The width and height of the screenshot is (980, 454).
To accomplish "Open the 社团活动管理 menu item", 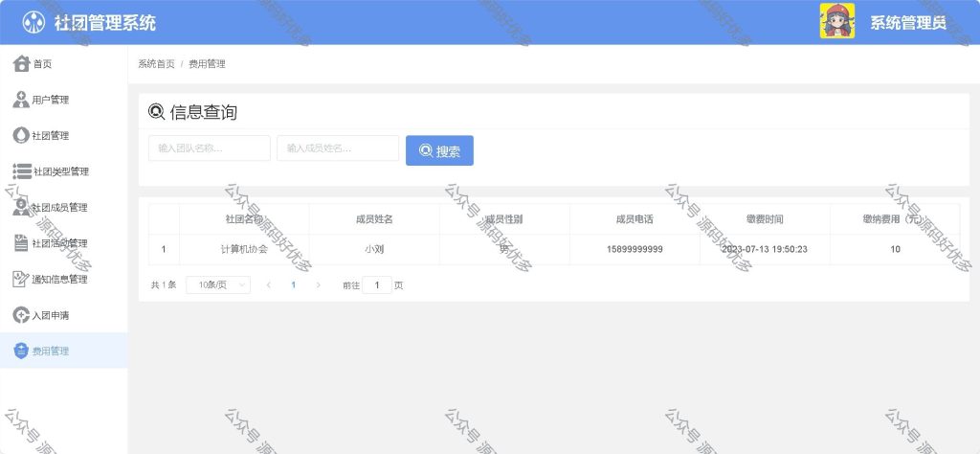I will (64, 243).
